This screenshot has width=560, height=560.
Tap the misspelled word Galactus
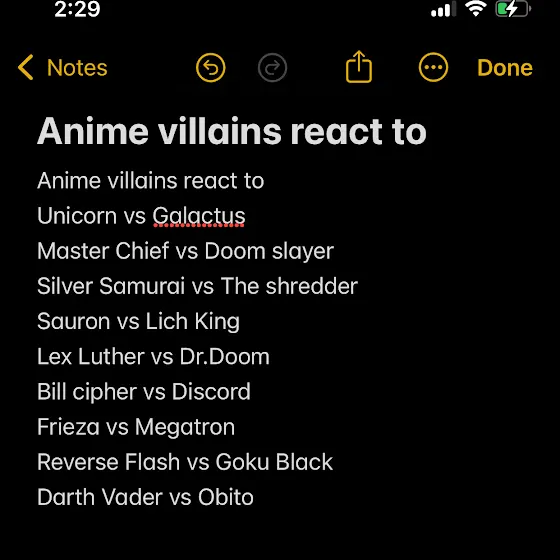pos(199,216)
